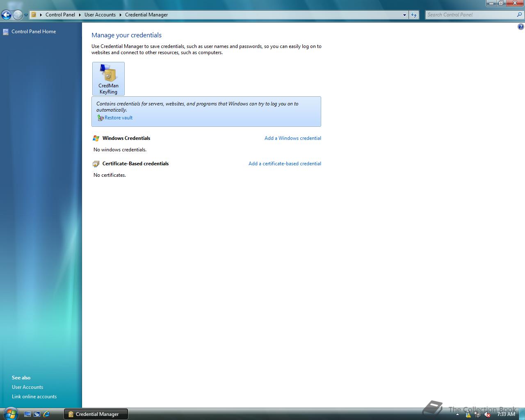
Task: Refresh the Credential Manager page
Action: (x=414, y=15)
